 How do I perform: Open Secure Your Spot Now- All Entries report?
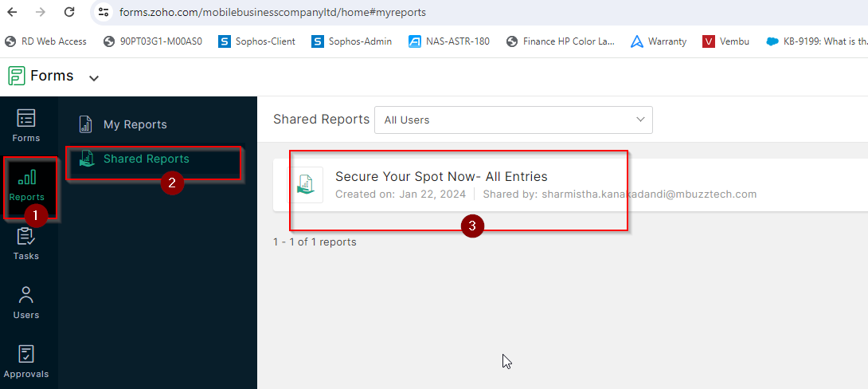(441, 176)
